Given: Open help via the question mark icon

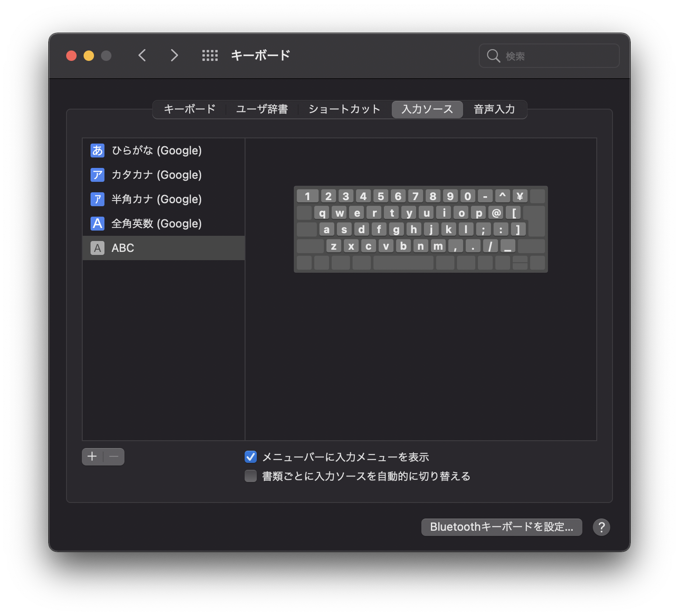Looking at the screenshot, I should pos(602,527).
